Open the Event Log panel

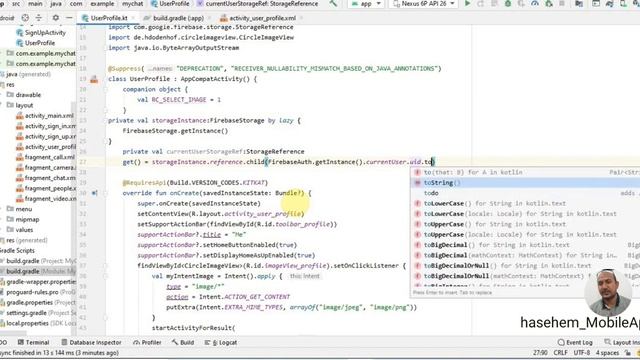click(x=575, y=342)
